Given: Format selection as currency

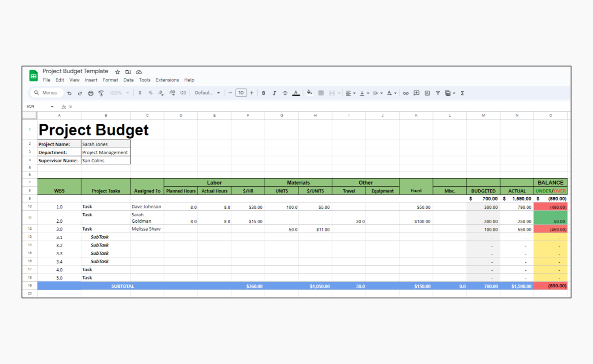Looking at the screenshot, I should point(140,93).
